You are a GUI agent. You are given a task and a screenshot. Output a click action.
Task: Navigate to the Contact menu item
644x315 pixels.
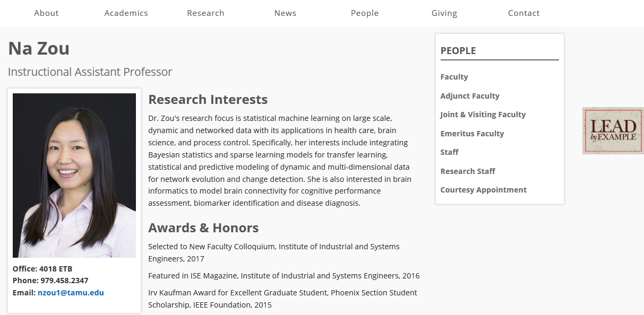523,13
